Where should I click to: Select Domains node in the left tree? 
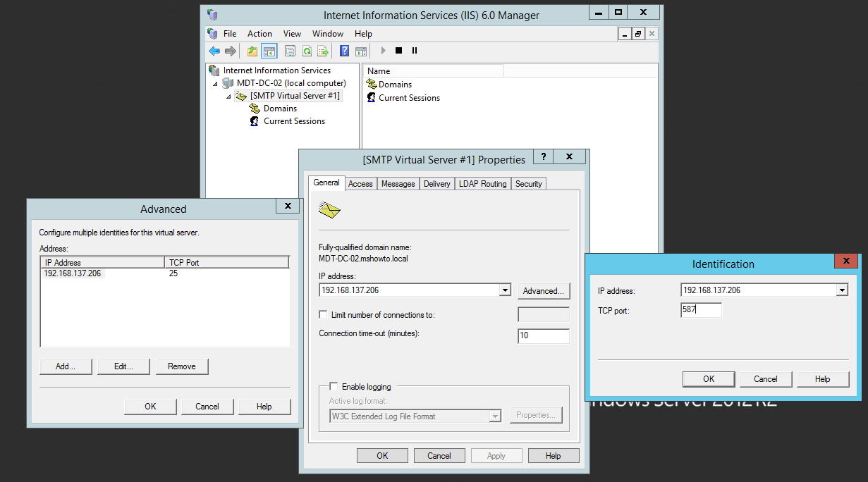pyautogui.click(x=280, y=109)
